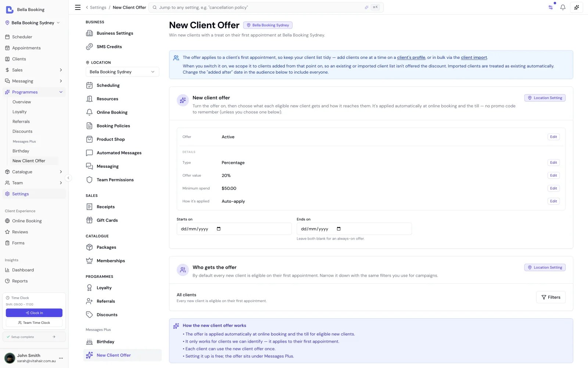The height and width of the screenshot is (368, 588).
Task: Edit How it's applied Auto-apply
Action: [x=553, y=201]
